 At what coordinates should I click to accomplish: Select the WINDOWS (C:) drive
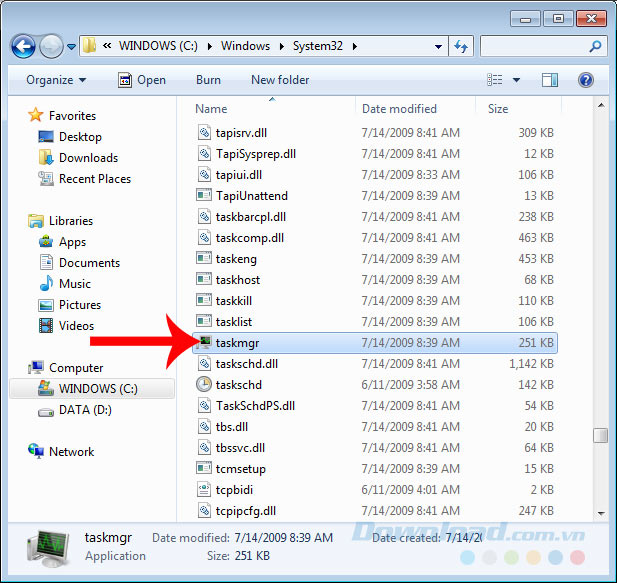click(92, 389)
